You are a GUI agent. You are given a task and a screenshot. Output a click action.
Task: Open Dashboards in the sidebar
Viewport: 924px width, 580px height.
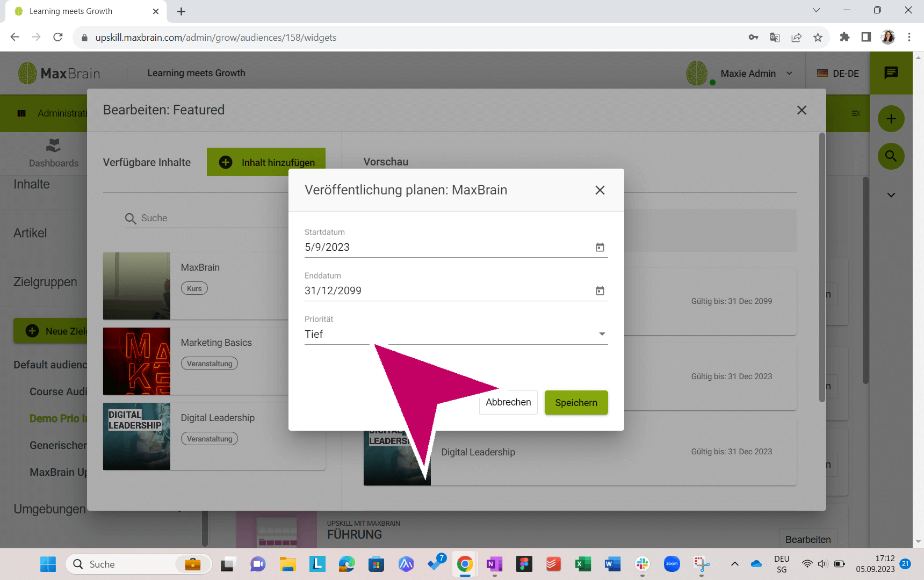point(54,154)
